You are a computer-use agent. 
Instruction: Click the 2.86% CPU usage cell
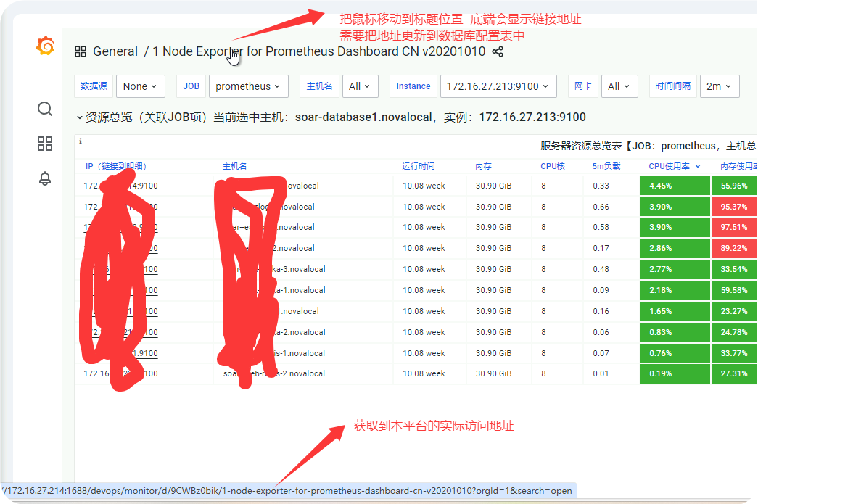[x=675, y=248]
